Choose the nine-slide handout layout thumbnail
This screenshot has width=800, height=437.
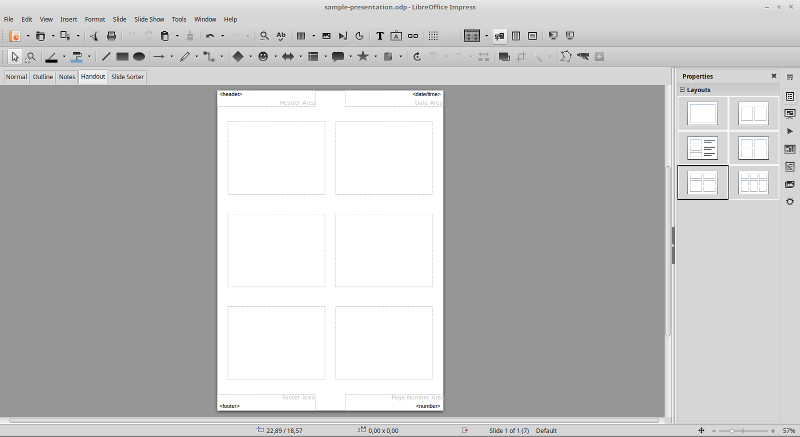[x=753, y=182]
